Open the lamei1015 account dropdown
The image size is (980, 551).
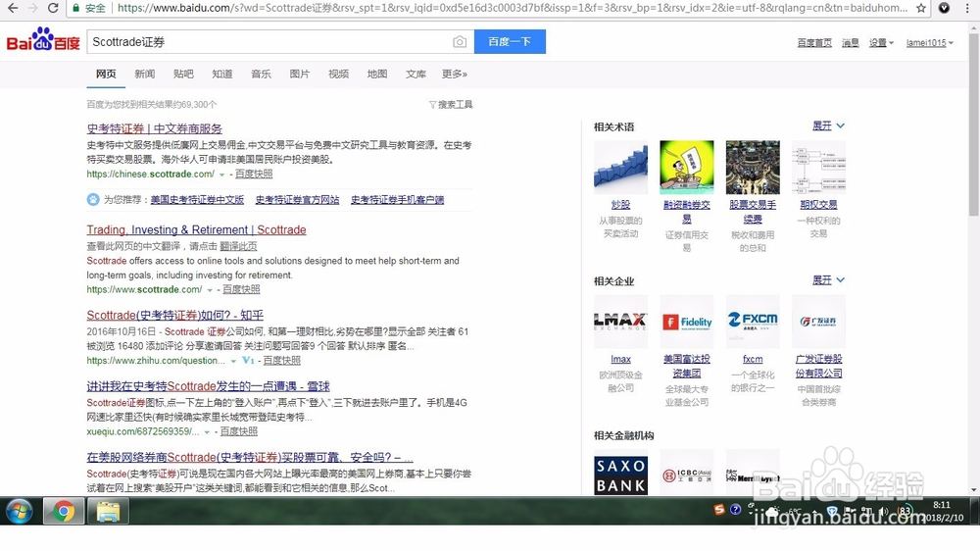click(930, 42)
